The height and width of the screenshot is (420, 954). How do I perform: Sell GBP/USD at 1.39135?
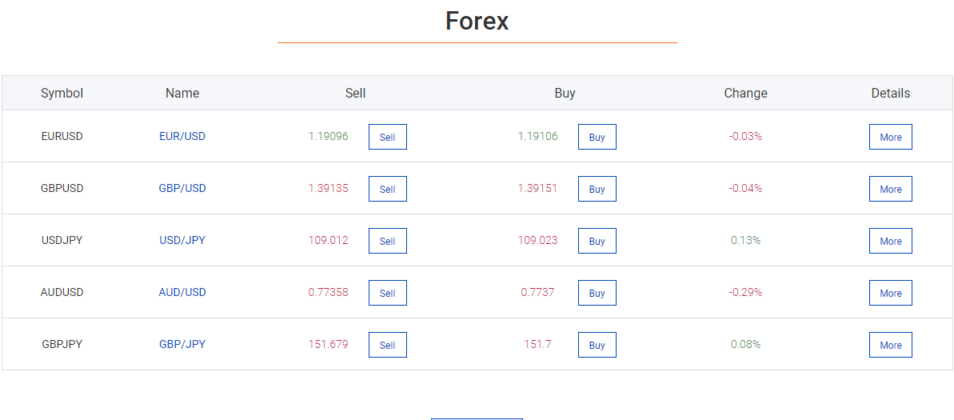point(388,189)
